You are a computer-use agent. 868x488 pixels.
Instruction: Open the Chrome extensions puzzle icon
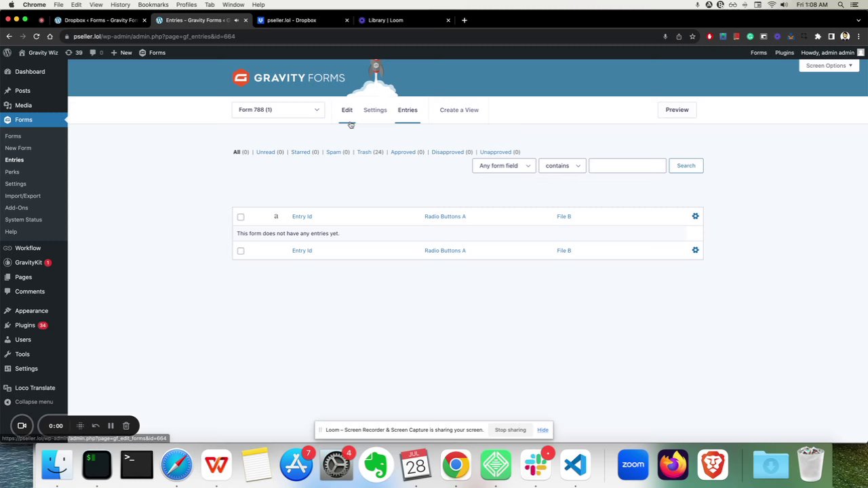[x=818, y=37]
